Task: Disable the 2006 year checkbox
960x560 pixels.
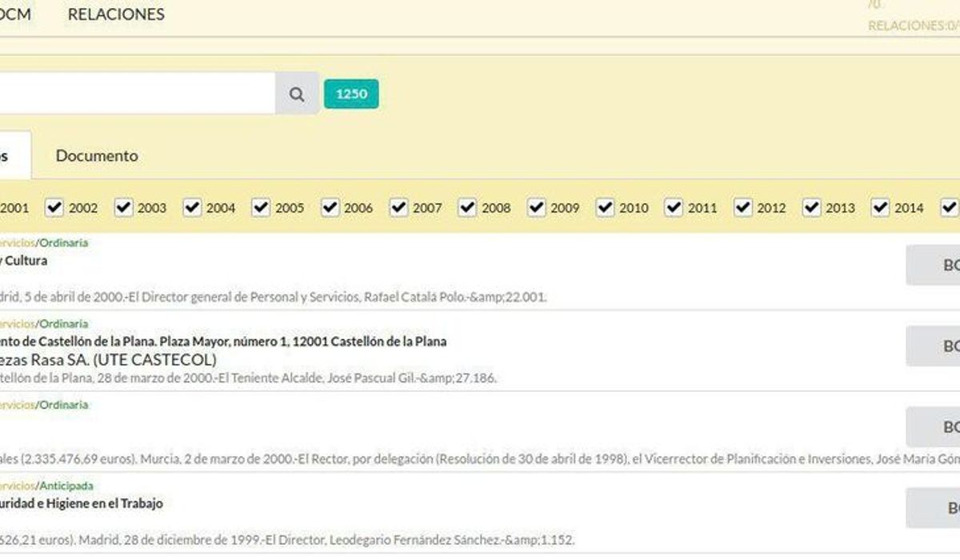Action: click(x=330, y=207)
